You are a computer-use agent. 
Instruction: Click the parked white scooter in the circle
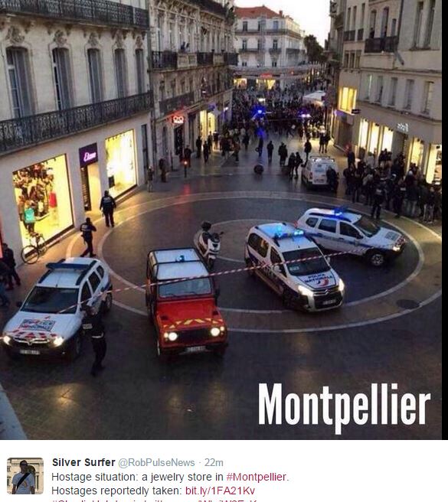coord(208,243)
